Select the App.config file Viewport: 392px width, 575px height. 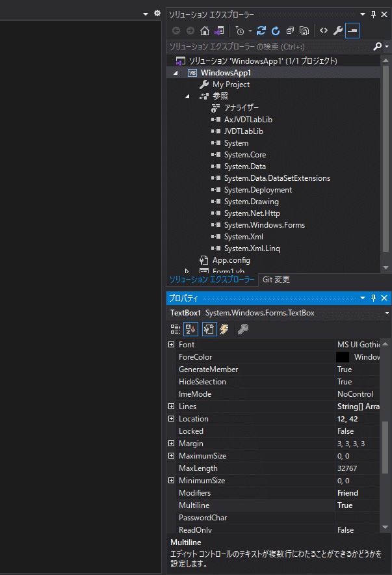231,260
